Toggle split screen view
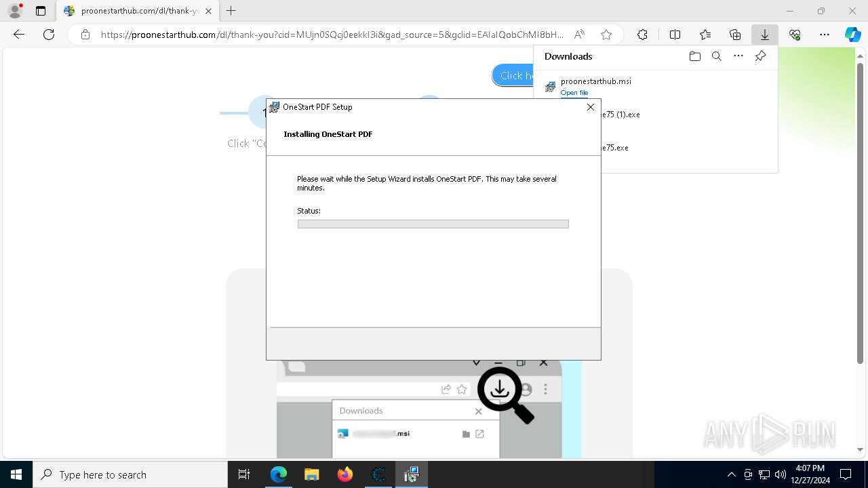This screenshot has height=488, width=868. [x=675, y=35]
